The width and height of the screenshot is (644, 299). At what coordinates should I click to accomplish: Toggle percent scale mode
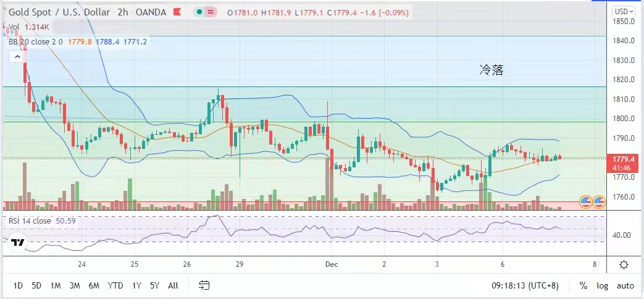[x=583, y=285]
